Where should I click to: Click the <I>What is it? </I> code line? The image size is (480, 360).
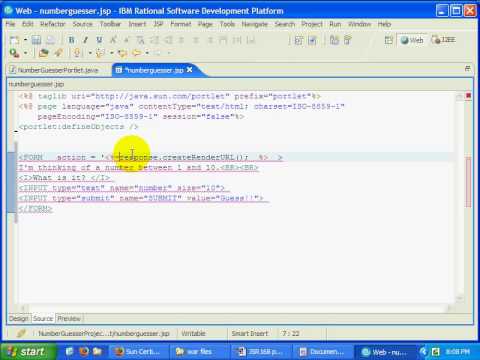[65, 178]
